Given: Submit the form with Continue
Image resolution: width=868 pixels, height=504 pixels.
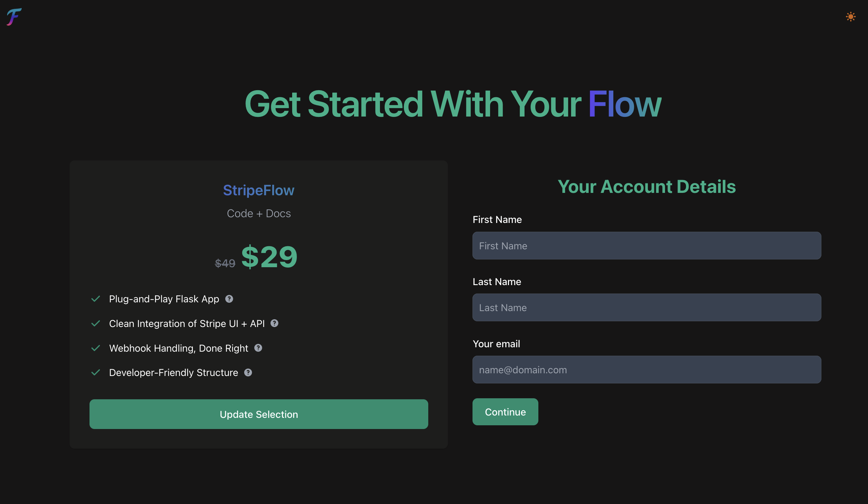Looking at the screenshot, I should 505,412.
